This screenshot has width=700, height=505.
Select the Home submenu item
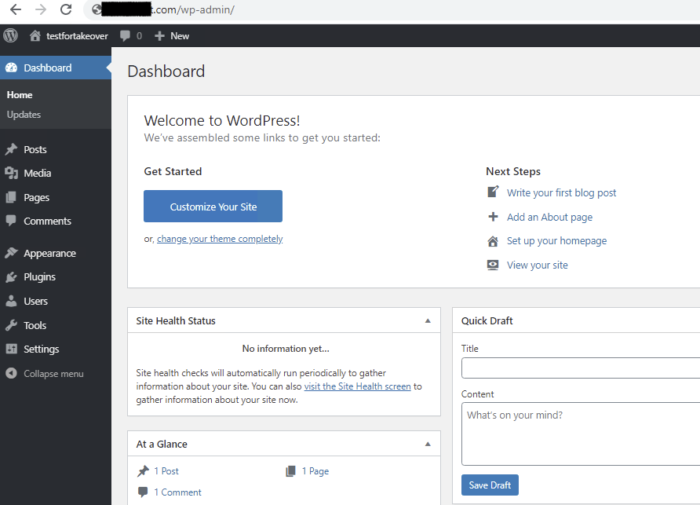click(x=19, y=95)
